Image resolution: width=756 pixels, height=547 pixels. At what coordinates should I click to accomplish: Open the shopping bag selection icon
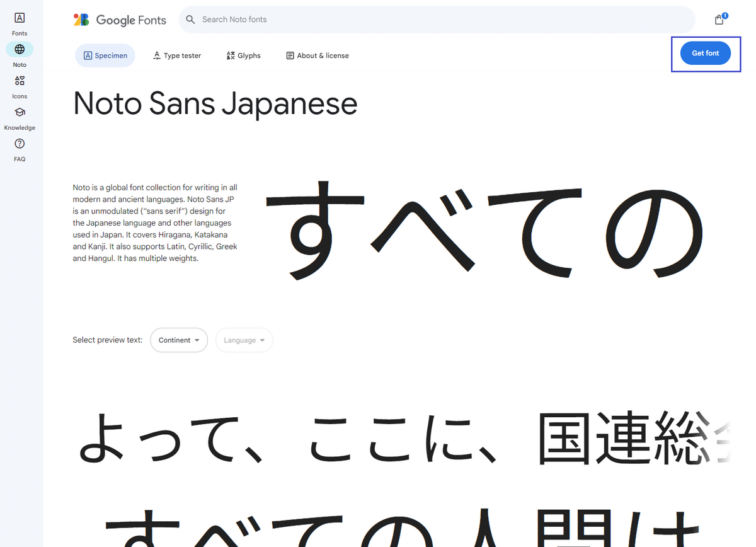click(719, 20)
